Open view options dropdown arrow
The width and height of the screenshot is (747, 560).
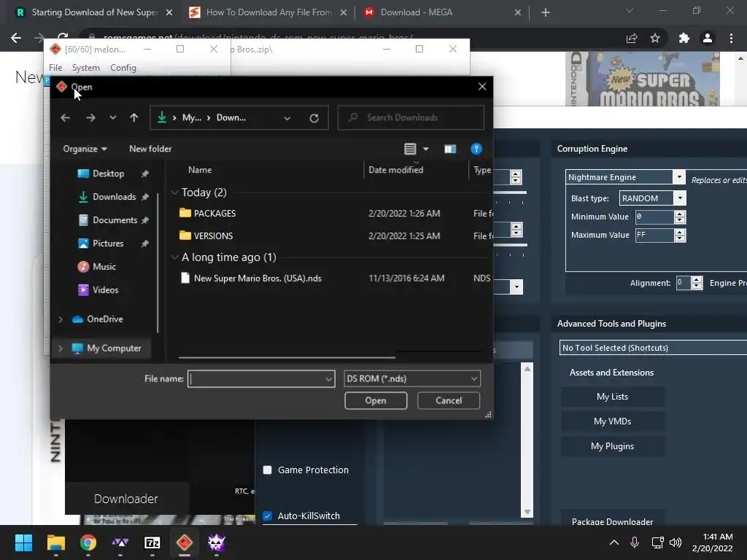coord(426,149)
